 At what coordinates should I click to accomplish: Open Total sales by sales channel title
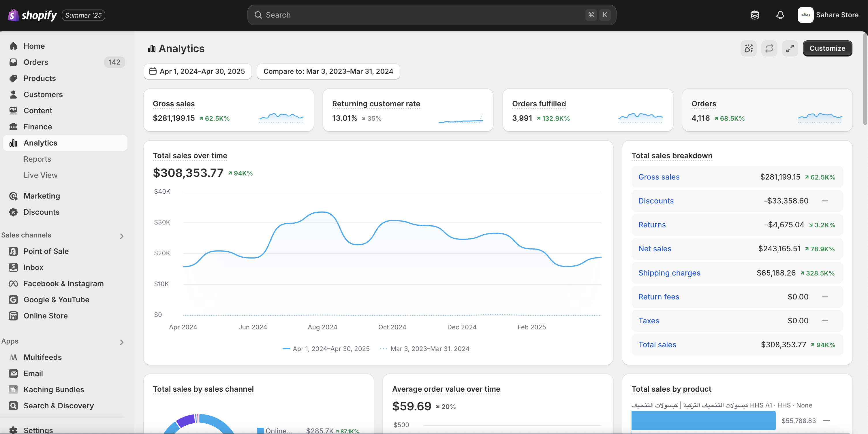click(x=203, y=389)
